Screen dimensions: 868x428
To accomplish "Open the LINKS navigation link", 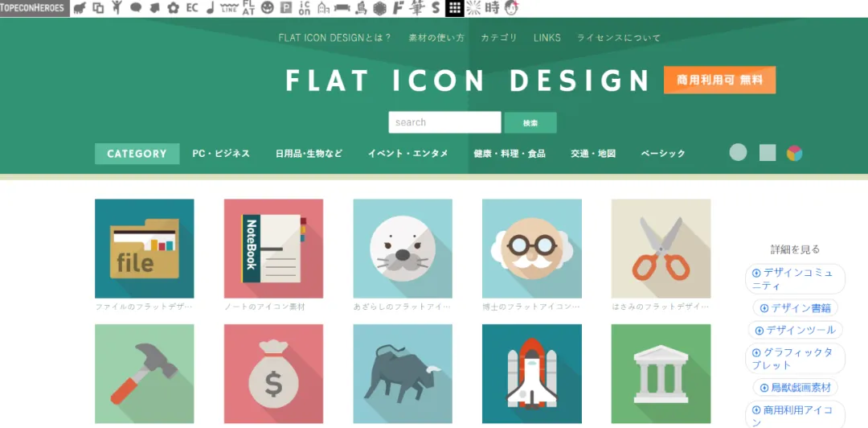I will 547,38.
